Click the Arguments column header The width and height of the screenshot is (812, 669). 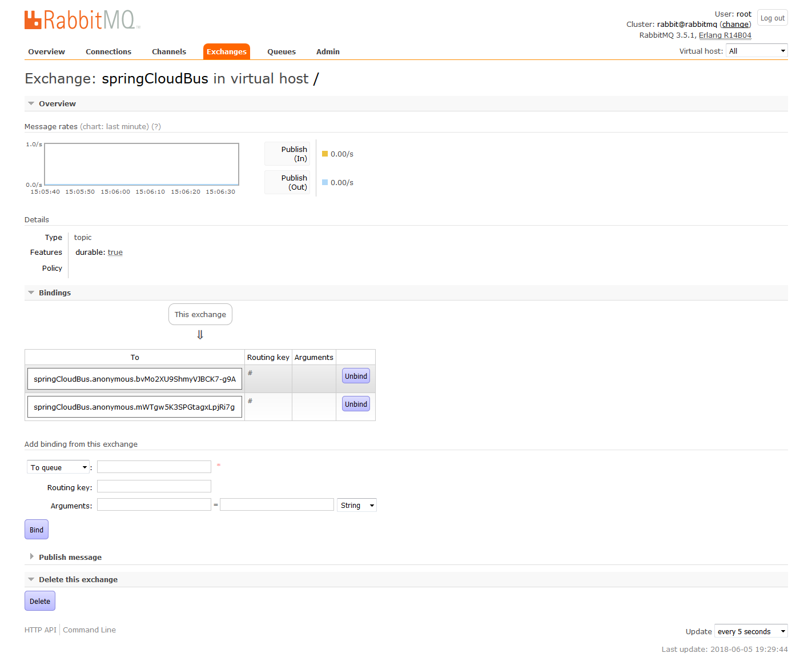[314, 357]
